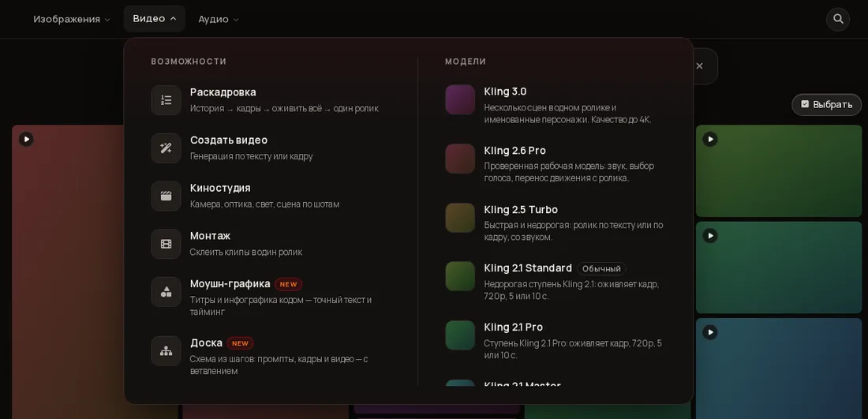Click the Обычный badge on Kling 2.1 Standard
The image size is (868, 419).
coord(602,268)
